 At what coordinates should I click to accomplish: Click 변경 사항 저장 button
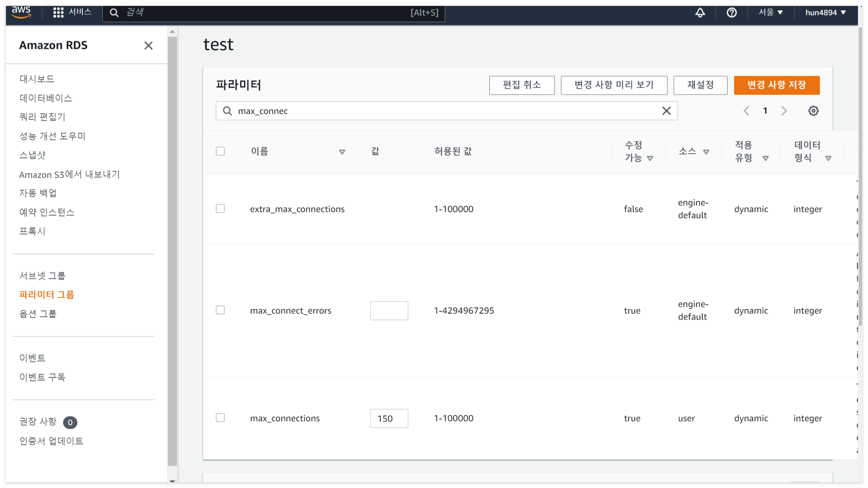pos(776,85)
